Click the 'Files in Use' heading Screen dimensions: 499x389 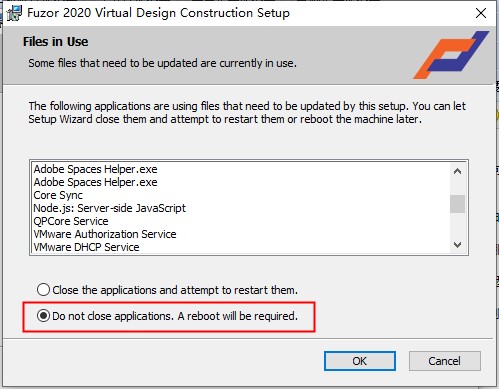(x=56, y=42)
